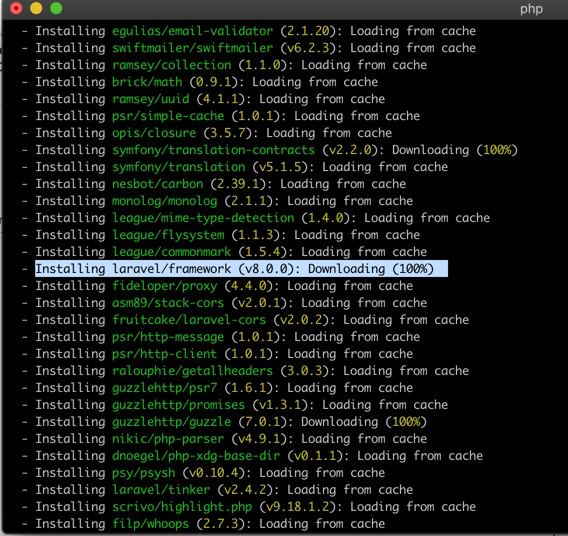The width and height of the screenshot is (568, 536).
Task: Click the brick/math package name
Action: [147, 82]
